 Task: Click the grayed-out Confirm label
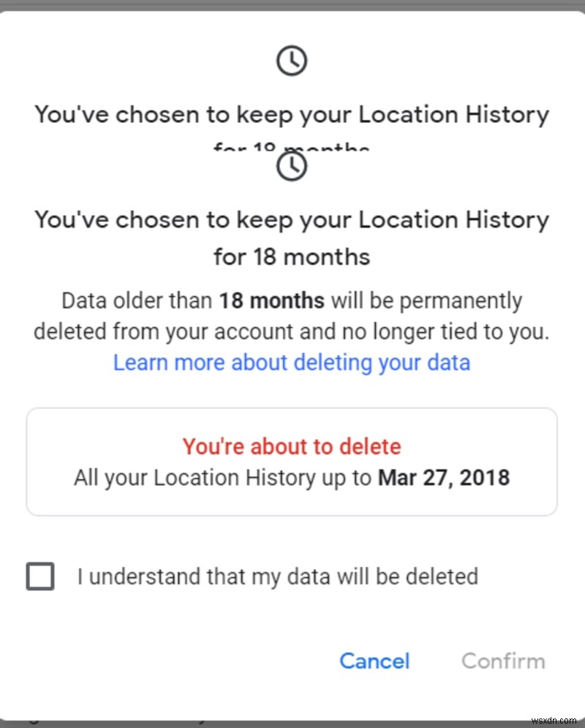503,661
